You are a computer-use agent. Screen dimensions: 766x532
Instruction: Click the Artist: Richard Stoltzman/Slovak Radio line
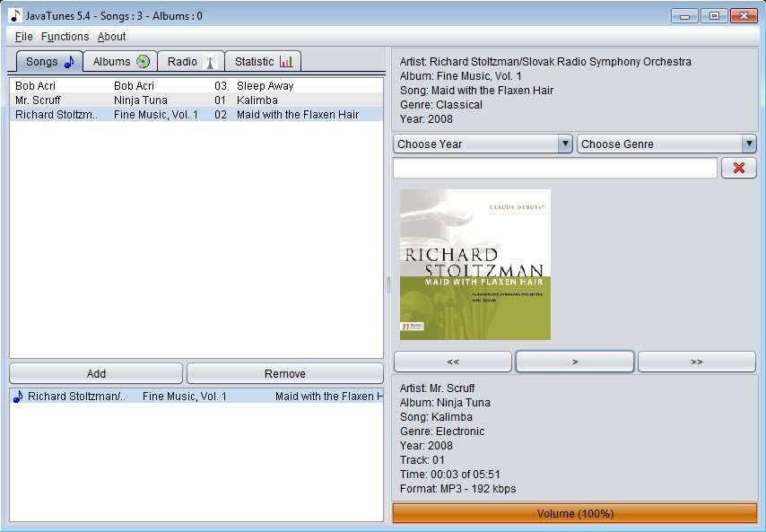[x=545, y=62]
